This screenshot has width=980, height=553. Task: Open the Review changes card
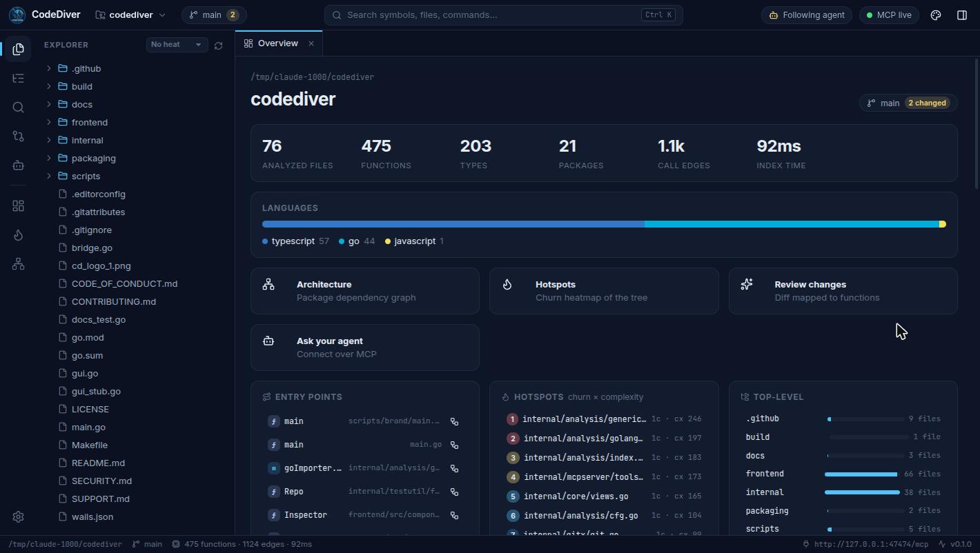[x=843, y=291]
